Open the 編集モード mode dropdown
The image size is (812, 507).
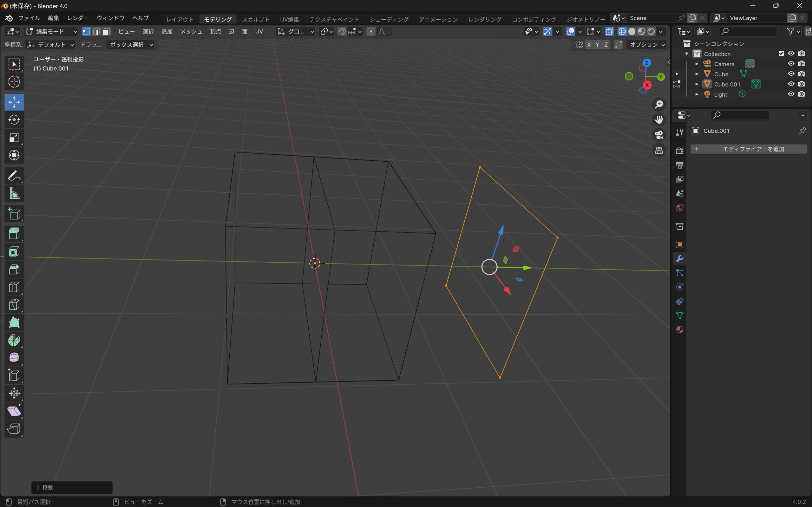point(51,31)
